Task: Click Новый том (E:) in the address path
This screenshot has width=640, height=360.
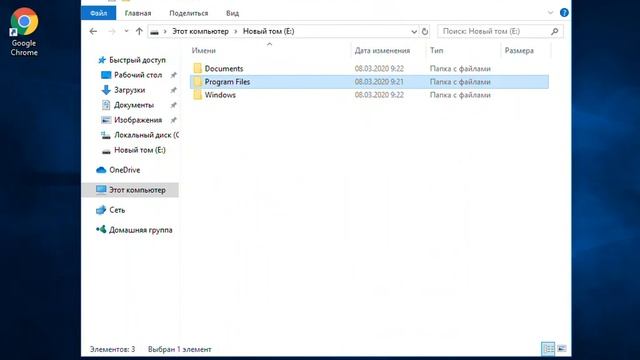Action: point(269,31)
